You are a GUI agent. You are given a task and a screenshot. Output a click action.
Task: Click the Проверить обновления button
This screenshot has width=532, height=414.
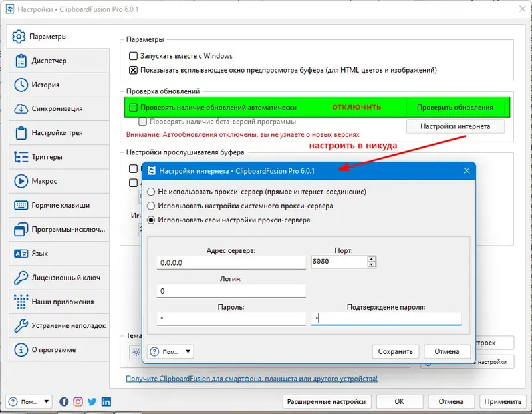click(455, 108)
